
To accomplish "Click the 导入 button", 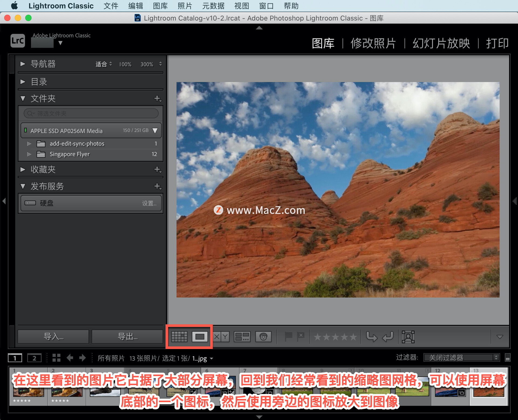I will (x=53, y=337).
